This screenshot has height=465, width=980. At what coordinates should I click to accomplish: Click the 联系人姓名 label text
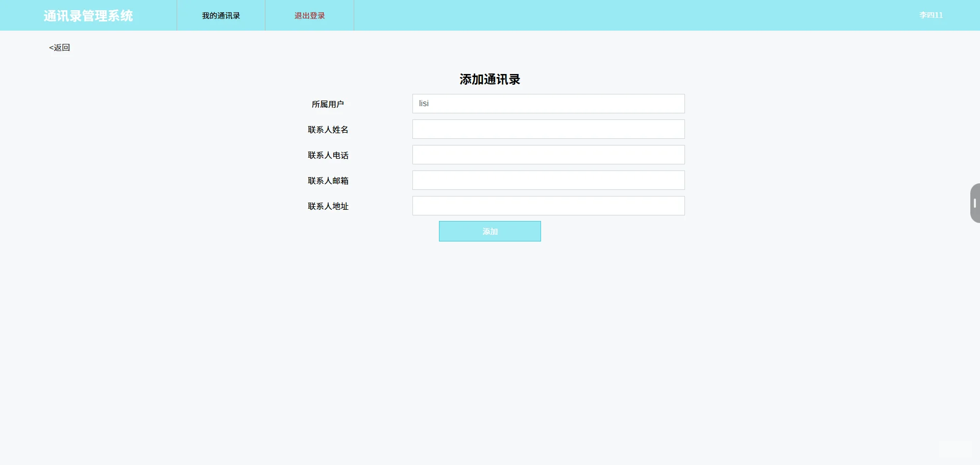tap(327, 130)
